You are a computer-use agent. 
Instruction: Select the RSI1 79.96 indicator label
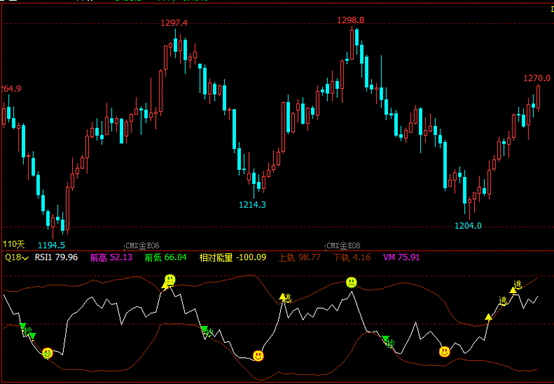click(x=56, y=257)
